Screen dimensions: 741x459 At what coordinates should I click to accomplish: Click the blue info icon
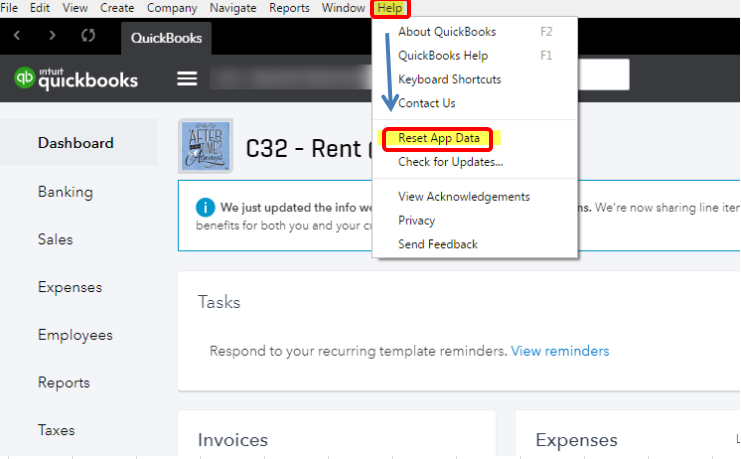pyautogui.click(x=205, y=208)
